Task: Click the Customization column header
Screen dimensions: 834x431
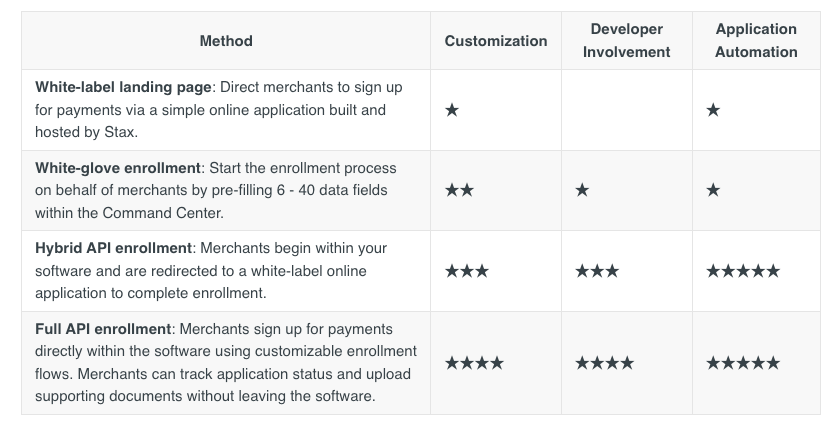Action: coord(496,41)
